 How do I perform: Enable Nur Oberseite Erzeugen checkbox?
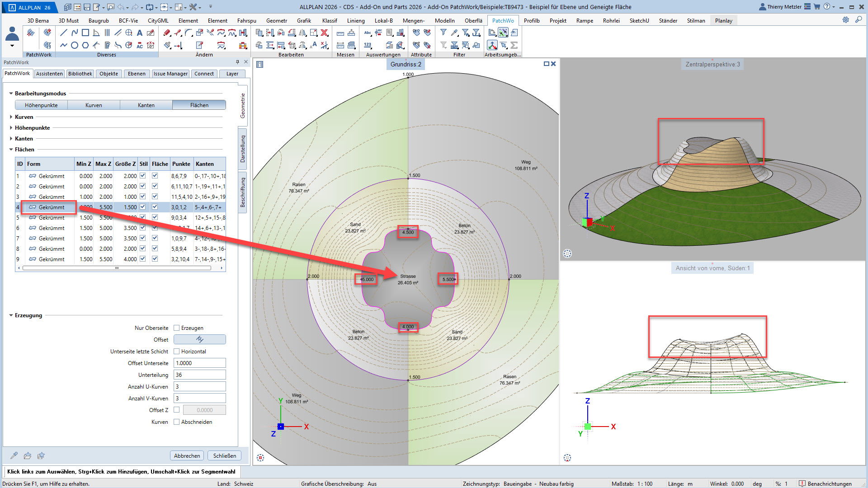(x=177, y=328)
